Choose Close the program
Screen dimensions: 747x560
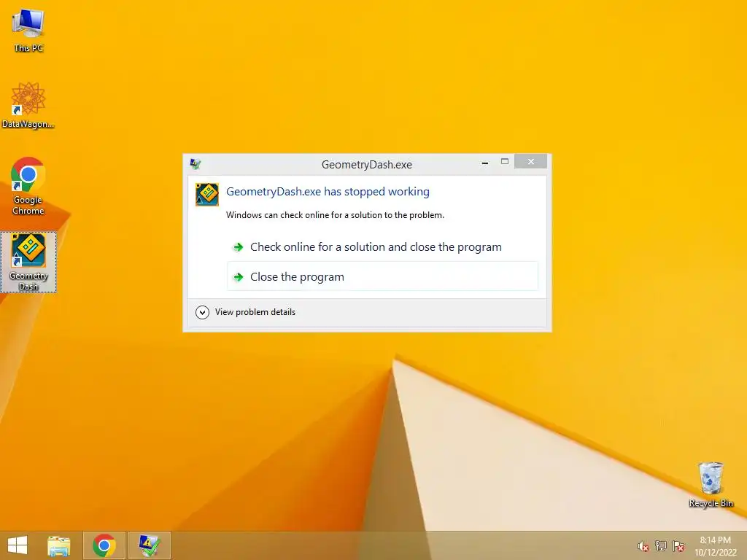(382, 276)
